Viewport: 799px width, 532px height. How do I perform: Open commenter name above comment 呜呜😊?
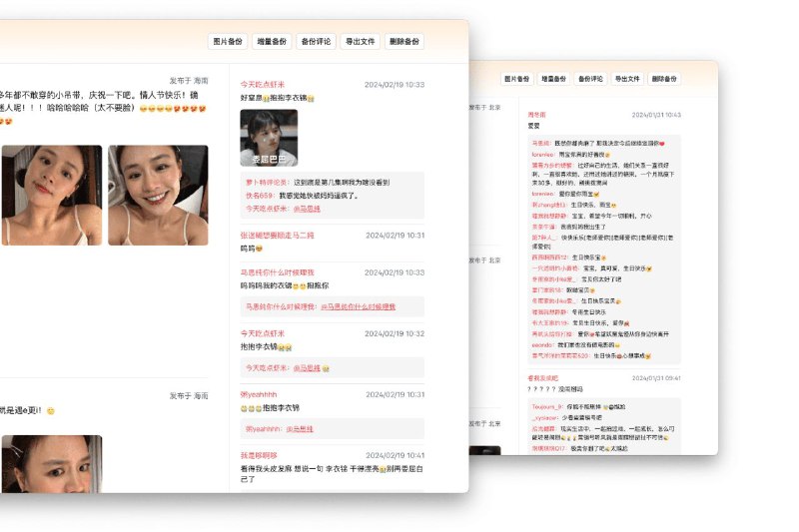point(278,236)
